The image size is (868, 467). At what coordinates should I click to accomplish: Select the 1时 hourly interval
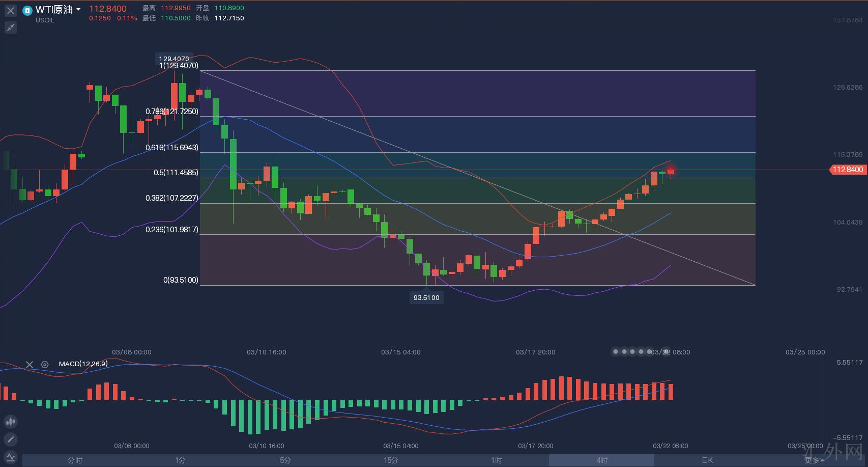coord(496,460)
